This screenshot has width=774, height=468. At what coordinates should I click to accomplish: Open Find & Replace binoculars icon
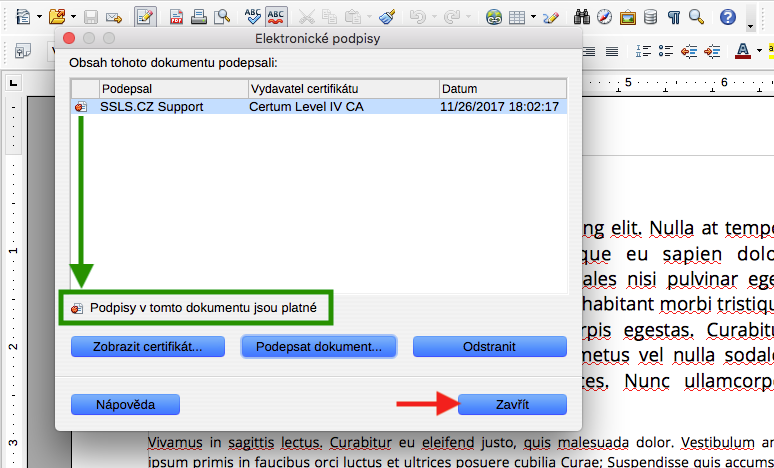(x=582, y=17)
